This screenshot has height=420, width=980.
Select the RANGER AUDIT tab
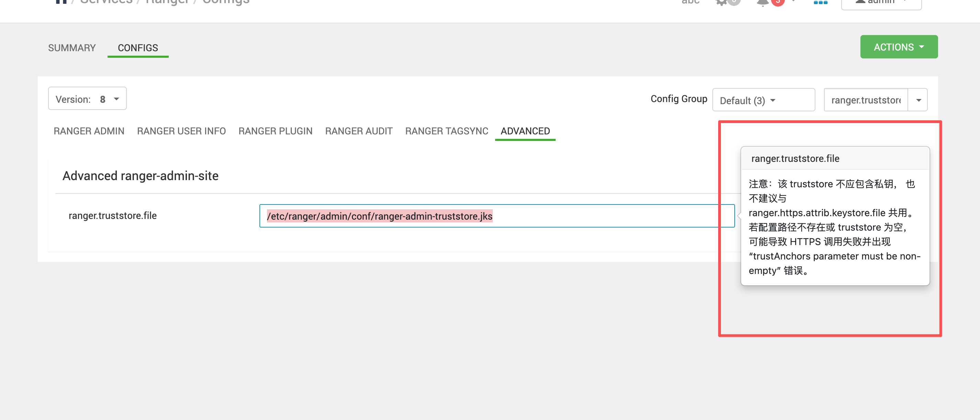point(358,131)
